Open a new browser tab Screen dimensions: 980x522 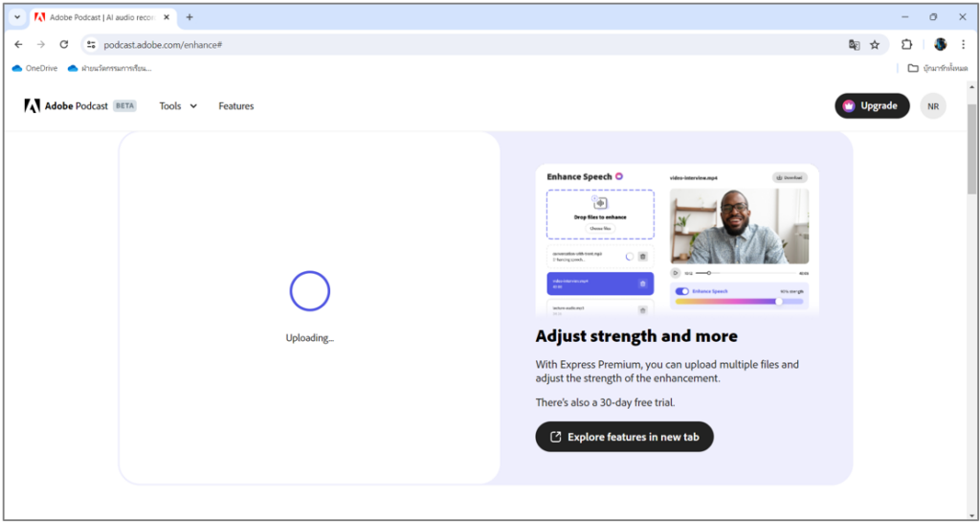click(x=189, y=17)
